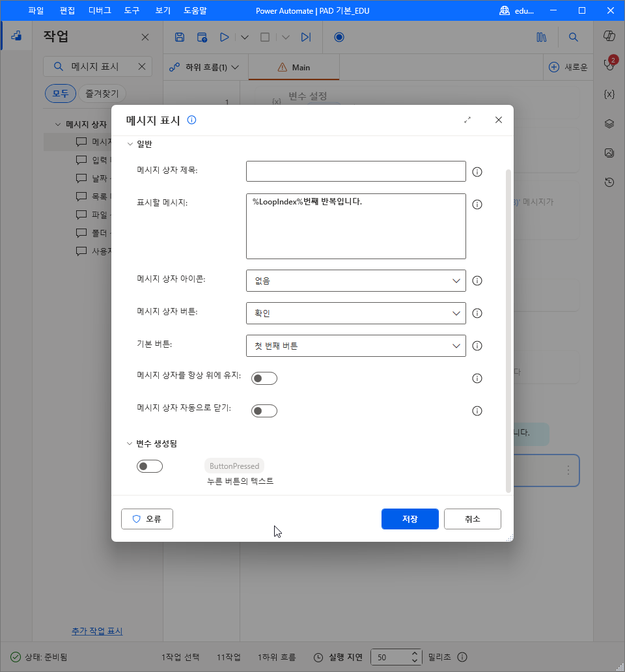Viewport: 625px width, 672px height.
Task: Click the Save As toolbar icon
Action: [x=202, y=37]
